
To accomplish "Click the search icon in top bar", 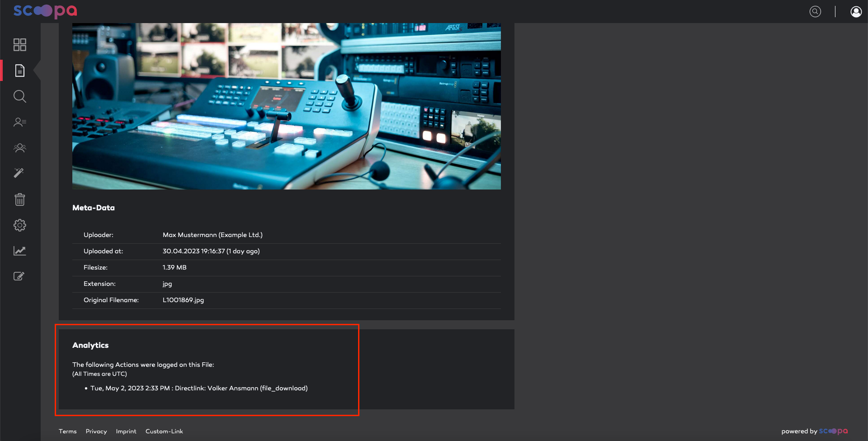I will (815, 12).
